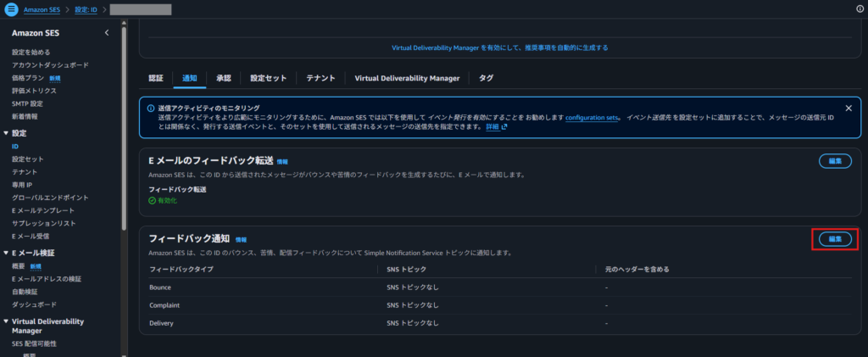Open the テナント tab
This screenshot has height=357, width=868.
(320, 78)
